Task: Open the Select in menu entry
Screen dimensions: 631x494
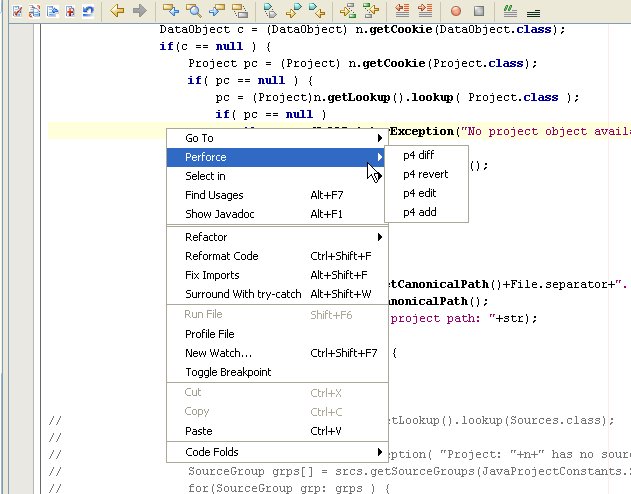Action: [277, 176]
